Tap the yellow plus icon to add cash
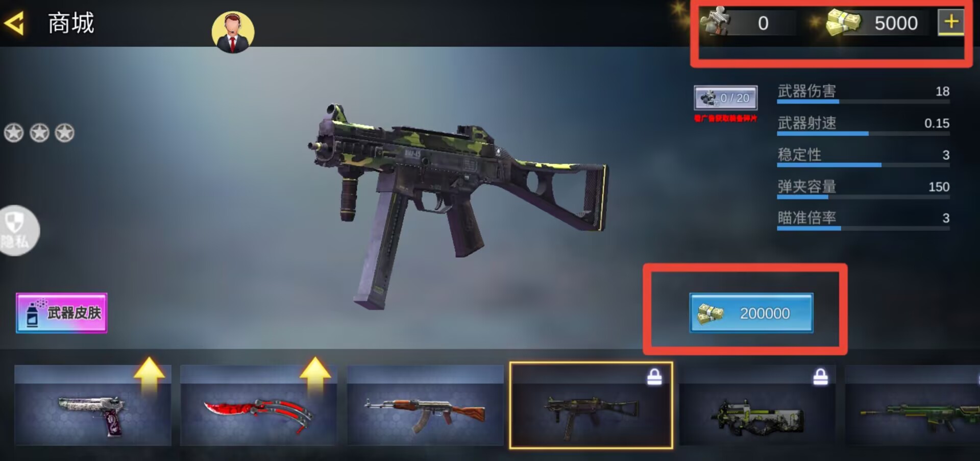This screenshot has width=980, height=461. (x=951, y=22)
